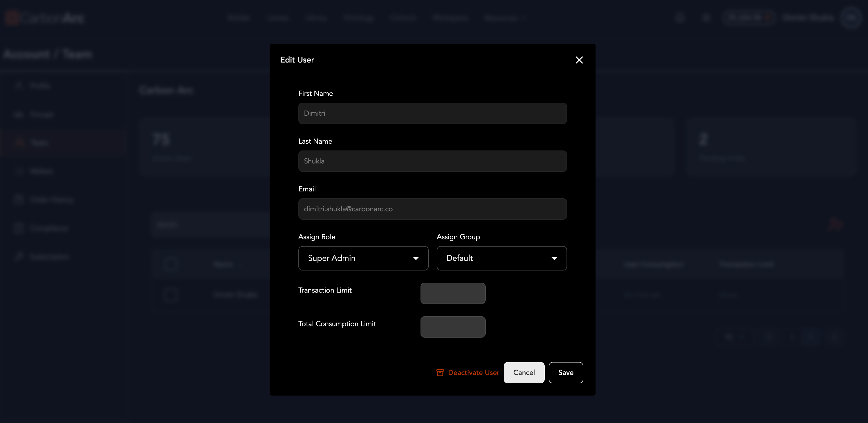Click the archive icon beside Deactivate User

point(440,372)
